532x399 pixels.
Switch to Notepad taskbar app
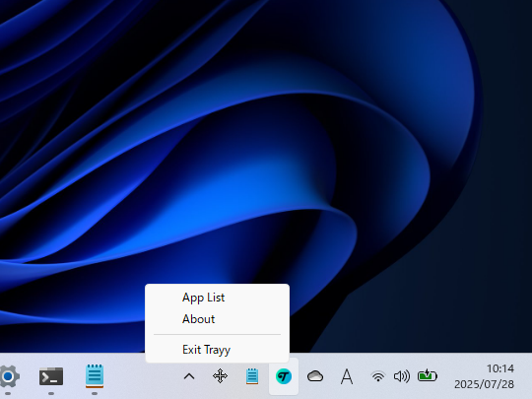95,376
